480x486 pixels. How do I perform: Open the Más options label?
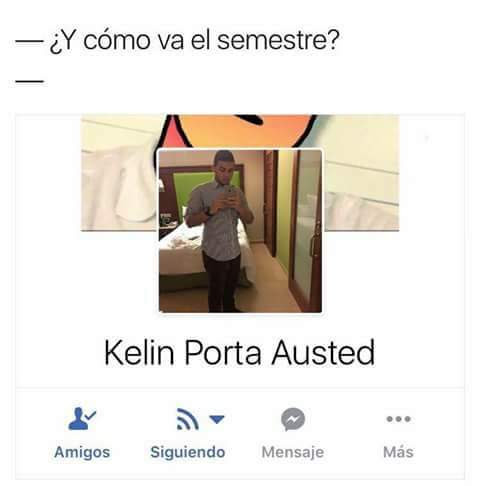pyautogui.click(x=398, y=452)
